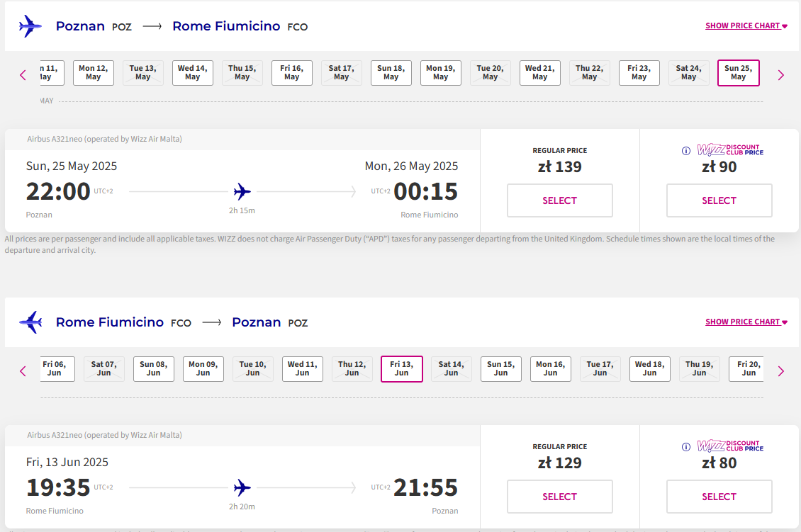801x532 pixels.
Task: Select the zł 129 regular price return fare
Action: tap(560, 497)
